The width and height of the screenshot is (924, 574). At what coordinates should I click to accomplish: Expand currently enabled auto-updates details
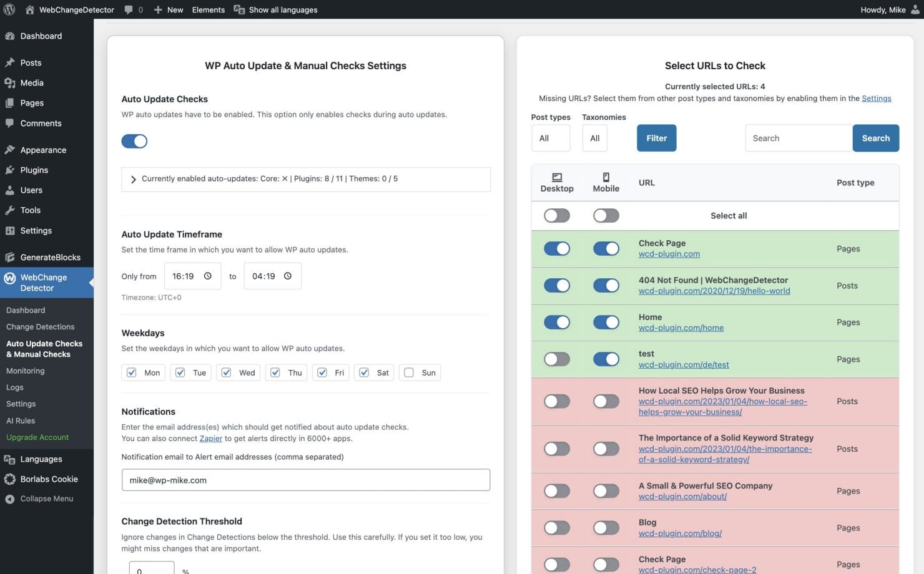(133, 179)
